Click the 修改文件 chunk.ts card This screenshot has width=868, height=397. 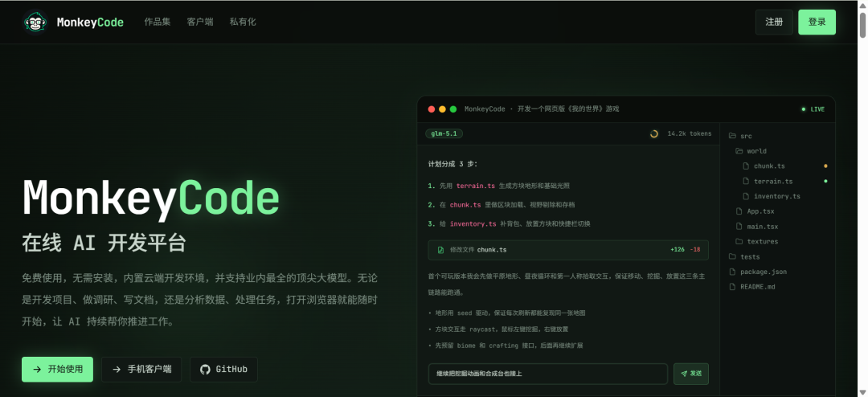pyautogui.click(x=568, y=250)
